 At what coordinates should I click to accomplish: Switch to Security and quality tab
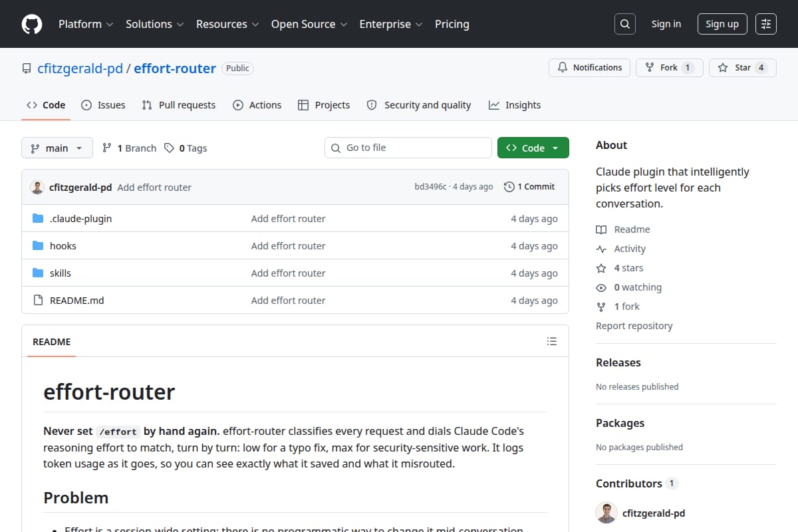419,105
